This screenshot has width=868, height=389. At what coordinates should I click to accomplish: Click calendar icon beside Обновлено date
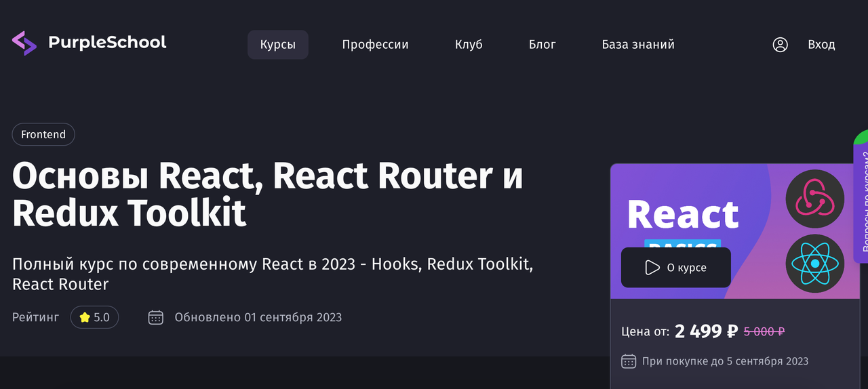point(156,317)
